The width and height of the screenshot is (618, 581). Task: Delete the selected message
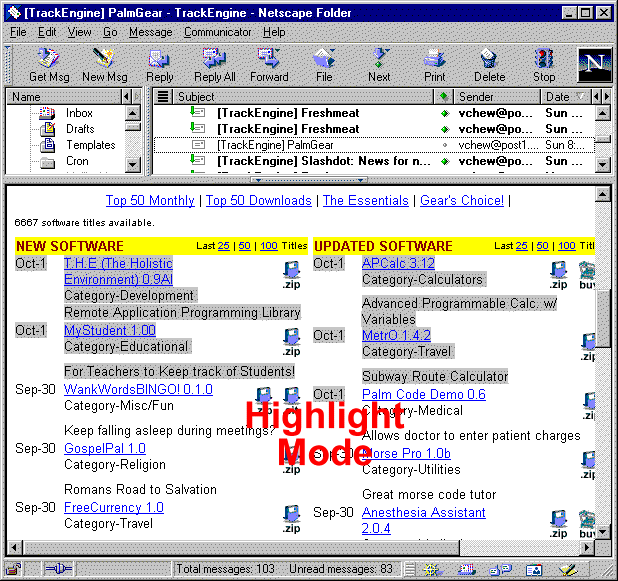pos(489,65)
